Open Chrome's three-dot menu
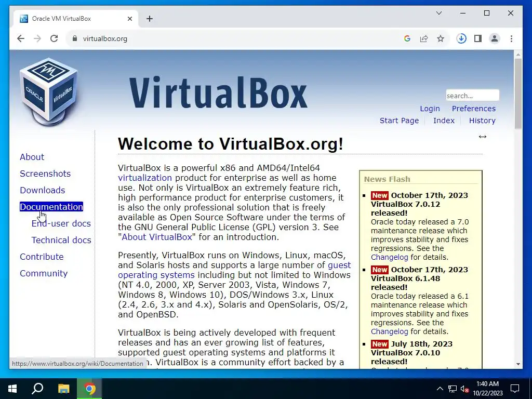The image size is (532, 399). [x=511, y=38]
